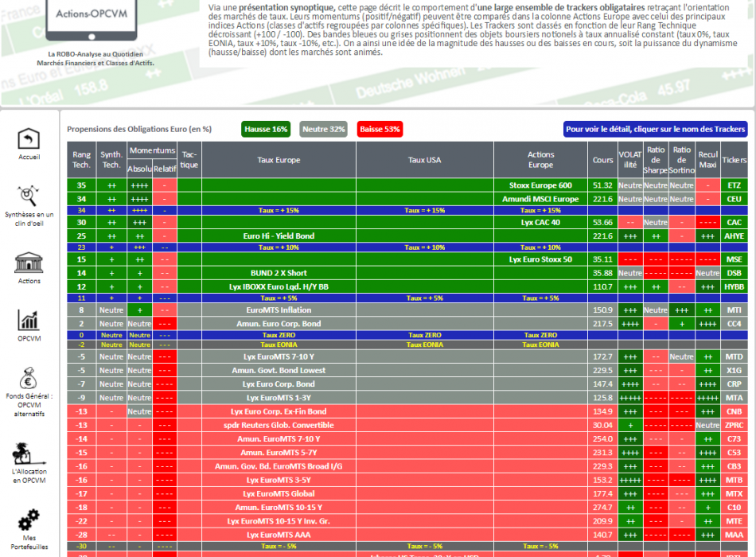Click 'Taux ZERO' in Taux Europe column
Viewport: 756px width, 557px height.
279,335
